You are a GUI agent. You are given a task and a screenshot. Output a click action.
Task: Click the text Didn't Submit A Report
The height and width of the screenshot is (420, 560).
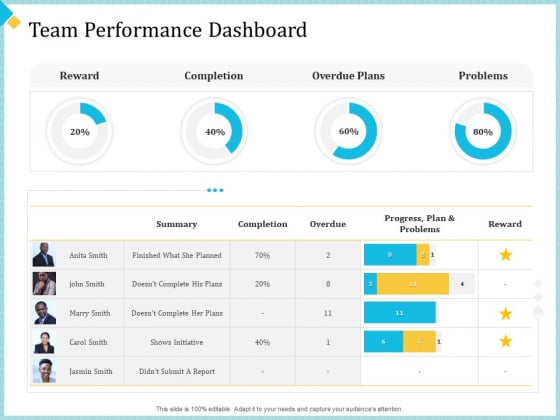coord(177,371)
